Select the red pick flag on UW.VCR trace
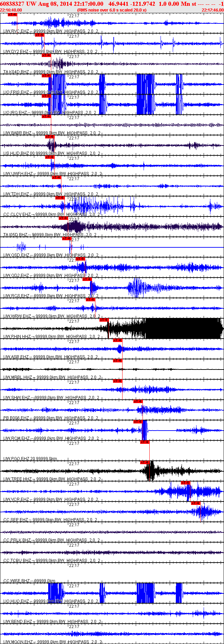Viewport: 224px width, 644px height. [185, 483]
